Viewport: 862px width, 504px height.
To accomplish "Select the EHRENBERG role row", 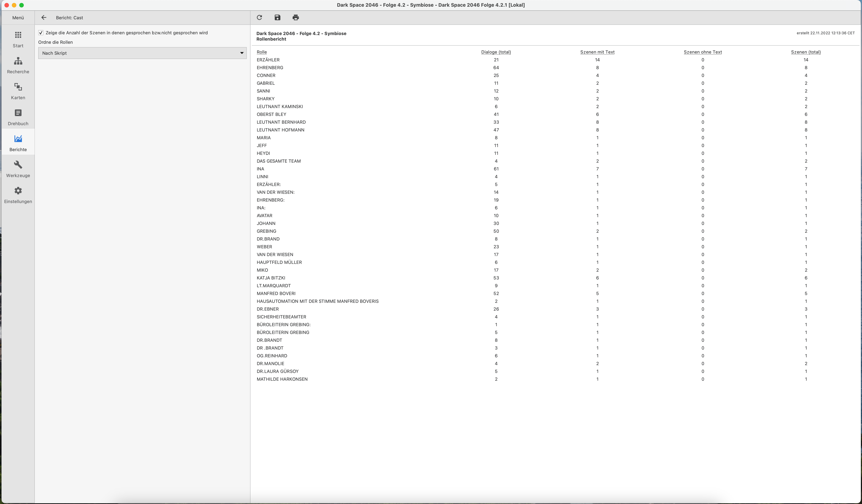I will point(270,68).
